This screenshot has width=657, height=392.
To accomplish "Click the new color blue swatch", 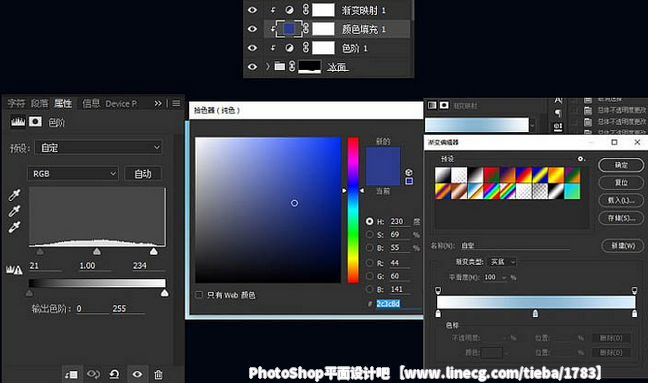I will click(383, 157).
